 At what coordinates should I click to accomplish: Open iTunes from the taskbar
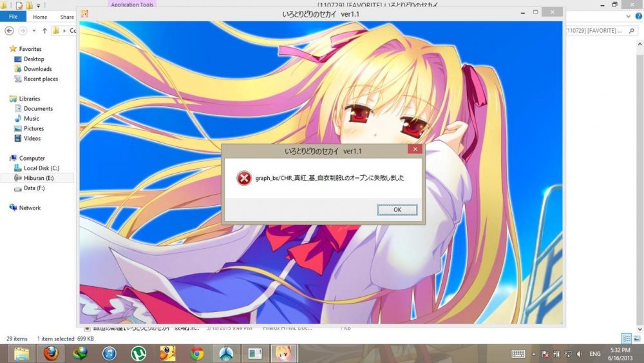(109, 353)
